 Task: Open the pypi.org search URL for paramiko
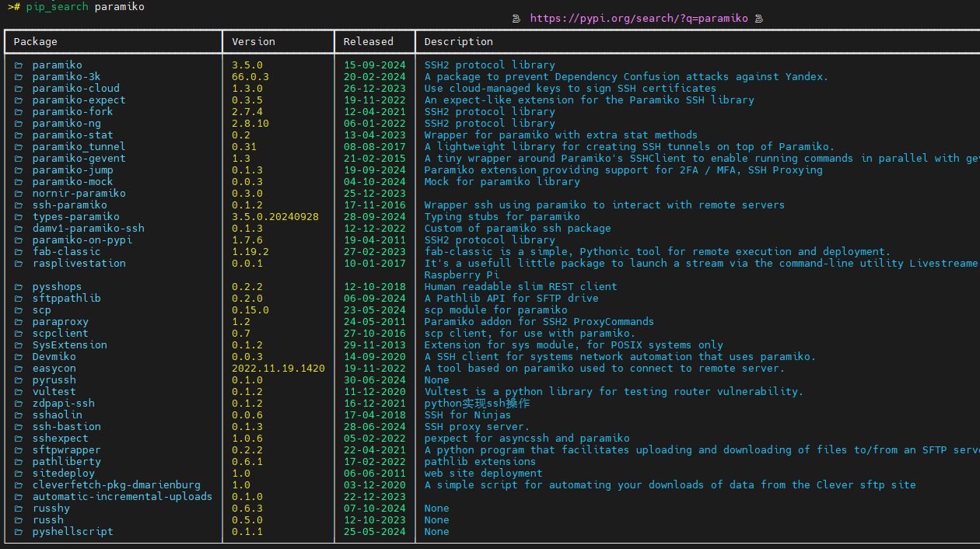point(639,19)
